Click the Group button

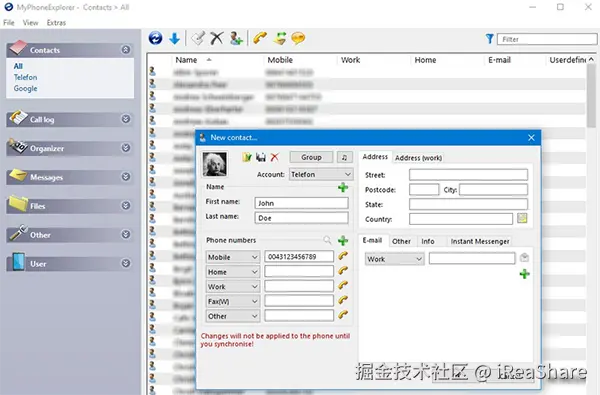click(x=311, y=157)
